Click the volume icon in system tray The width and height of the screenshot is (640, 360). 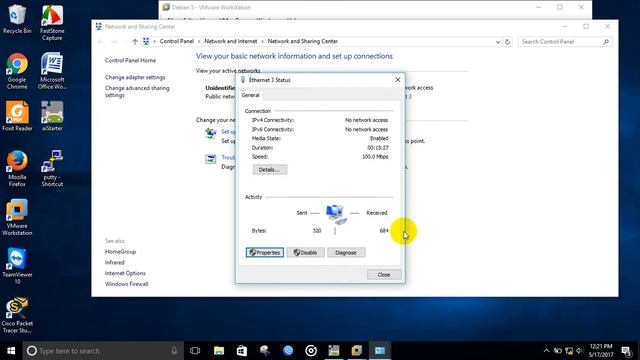(x=580, y=351)
